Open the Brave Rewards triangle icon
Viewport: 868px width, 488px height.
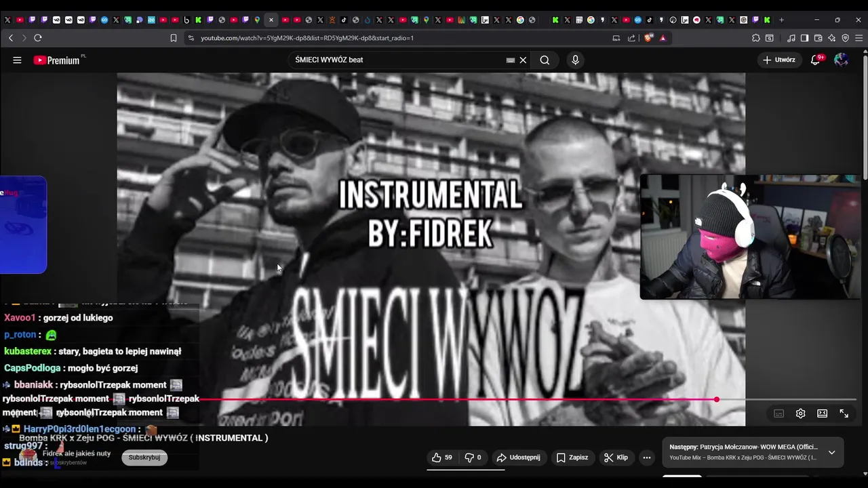(663, 38)
